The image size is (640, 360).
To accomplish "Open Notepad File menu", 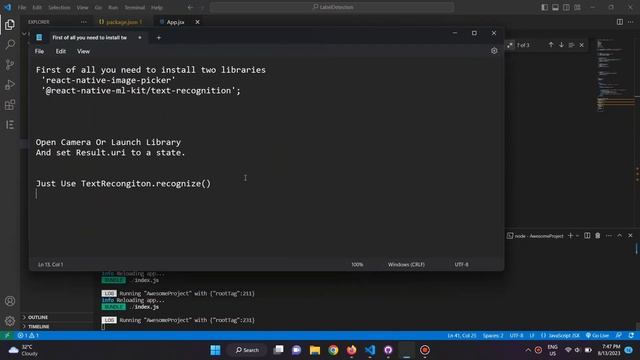I will (x=39, y=51).
